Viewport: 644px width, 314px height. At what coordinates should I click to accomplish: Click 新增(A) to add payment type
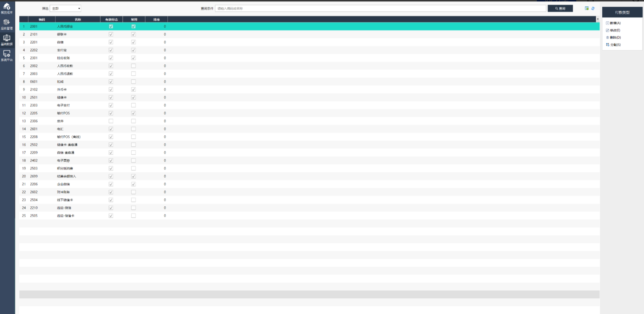(x=614, y=23)
